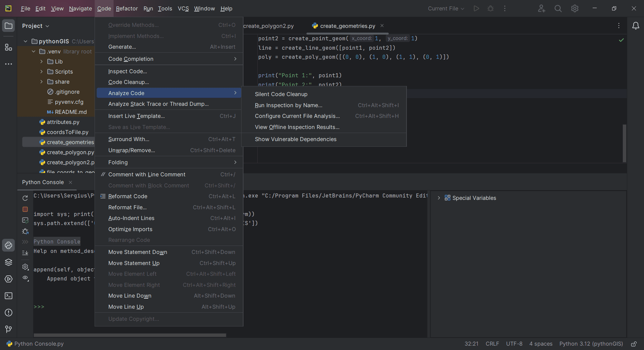Viewport: 644px width, 350px height.
Task: Open the Current File run configuration dropdown
Action: click(x=446, y=9)
